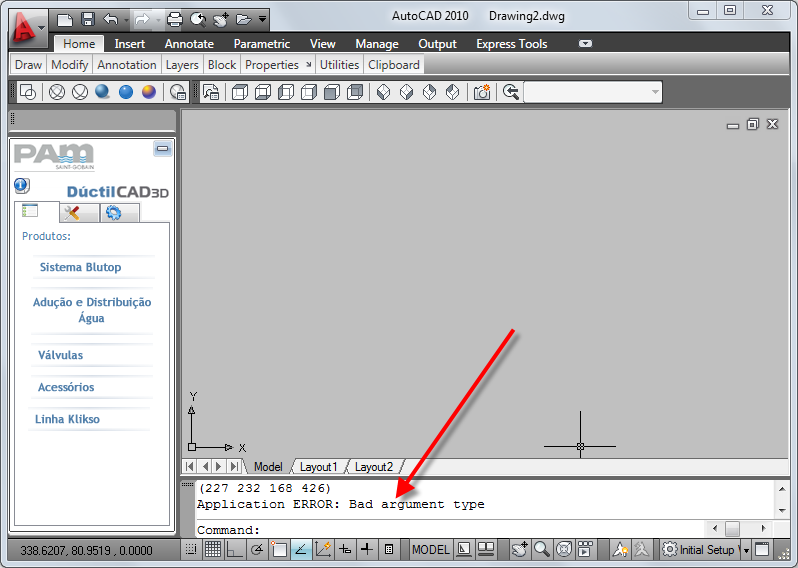The width and height of the screenshot is (798, 568).
Task: Open the DúctilCAD3D tools tab with wrench icon
Action: tap(79, 213)
